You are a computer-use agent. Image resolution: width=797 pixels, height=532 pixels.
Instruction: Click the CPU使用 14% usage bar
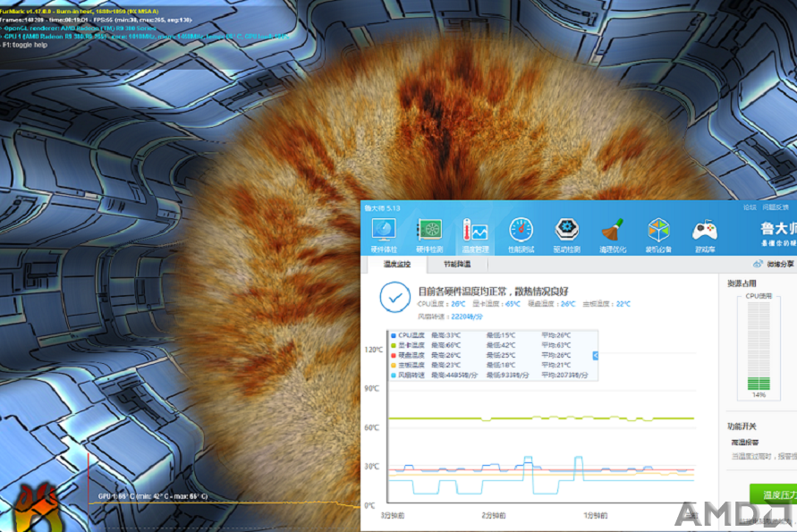759,345
